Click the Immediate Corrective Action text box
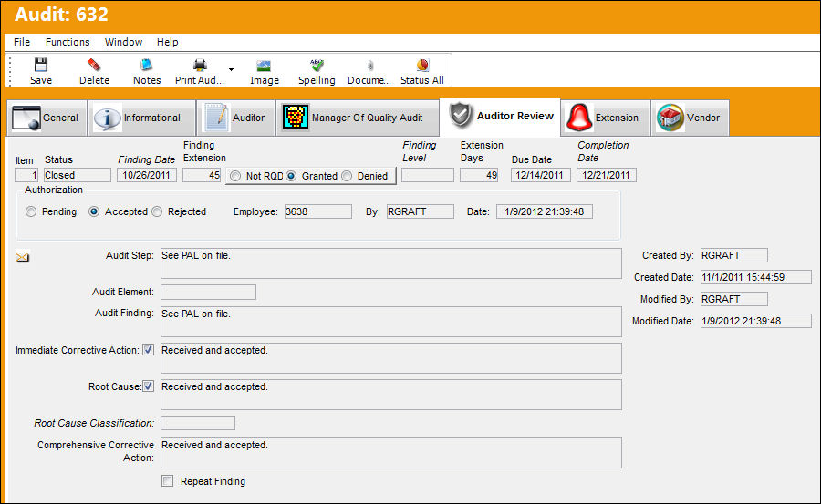 point(391,358)
